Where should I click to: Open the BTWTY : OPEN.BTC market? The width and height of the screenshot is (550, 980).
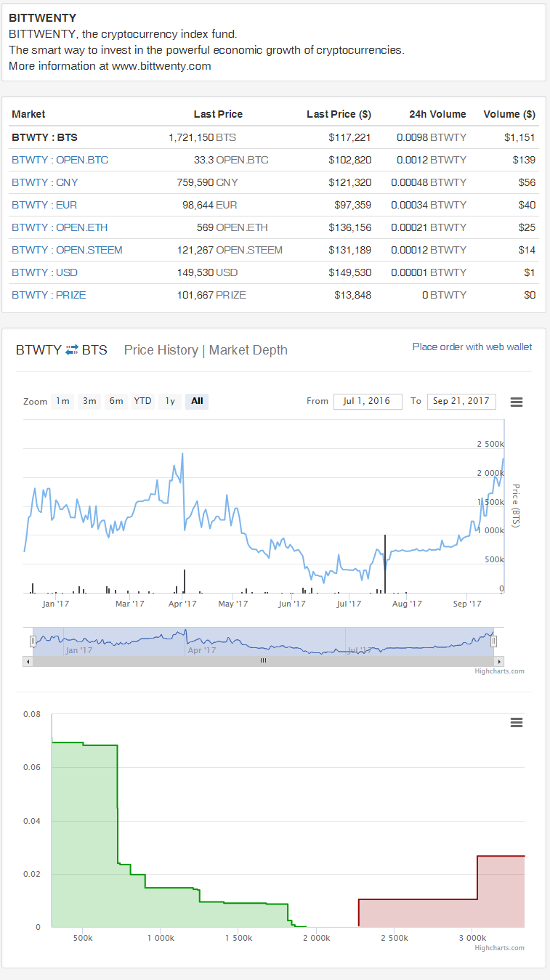60,160
